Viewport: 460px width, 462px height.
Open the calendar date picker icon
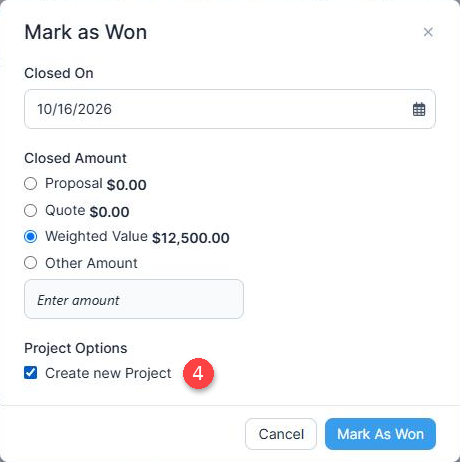click(419, 109)
